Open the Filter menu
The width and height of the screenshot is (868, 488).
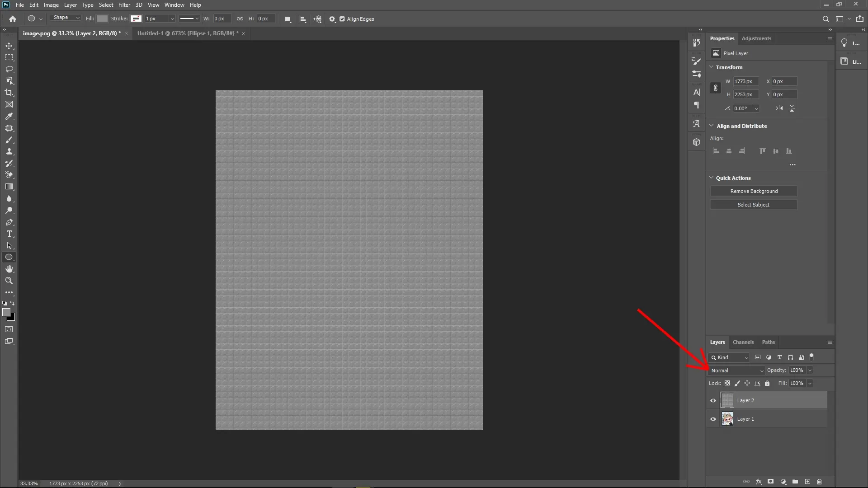click(x=124, y=5)
